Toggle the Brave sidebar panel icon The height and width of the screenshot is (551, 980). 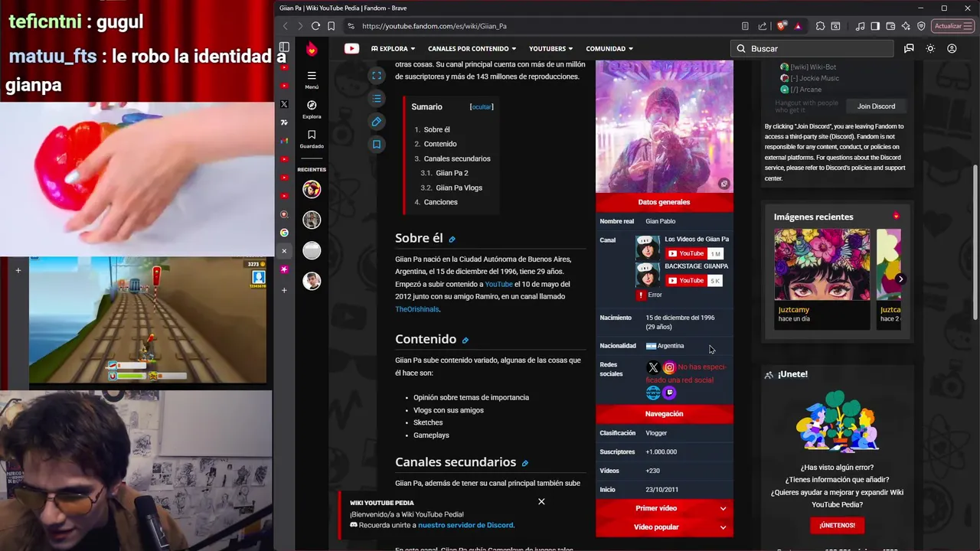[875, 26]
